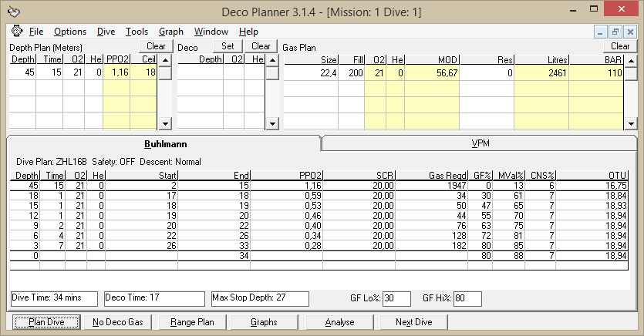The height and width of the screenshot is (336, 644).
Task: Open the Graph menu
Action: click(x=171, y=32)
